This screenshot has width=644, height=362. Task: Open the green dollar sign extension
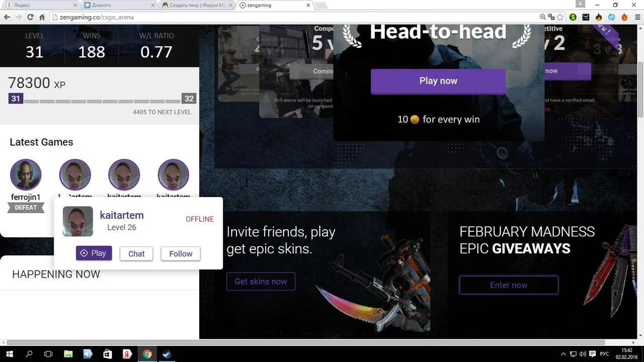(573, 17)
